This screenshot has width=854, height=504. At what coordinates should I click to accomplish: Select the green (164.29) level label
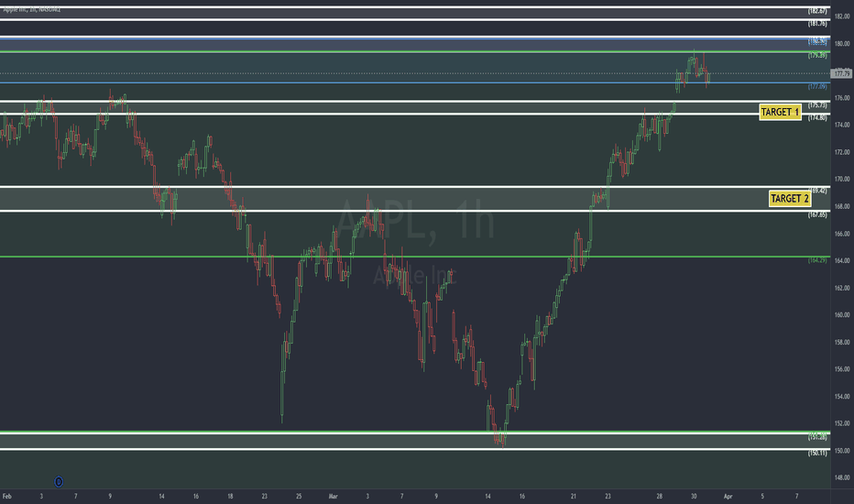click(x=817, y=260)
